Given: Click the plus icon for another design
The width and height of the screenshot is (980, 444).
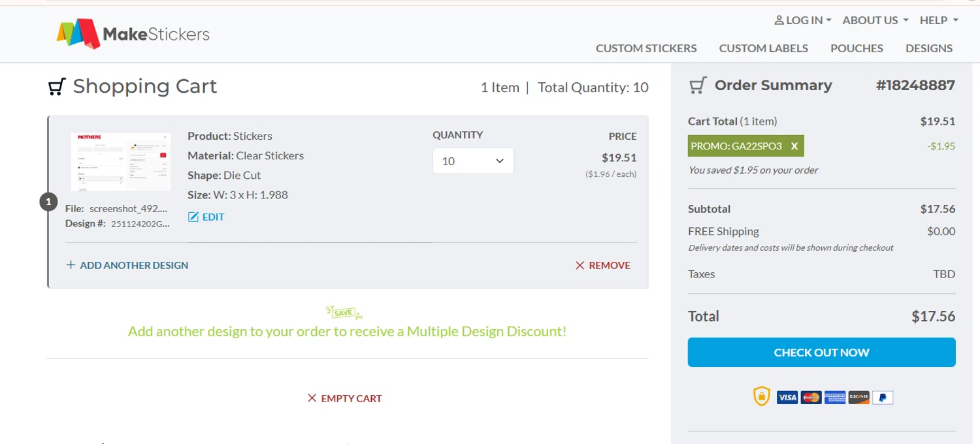Looking at the screenshot, I should [x=71, y=265].
